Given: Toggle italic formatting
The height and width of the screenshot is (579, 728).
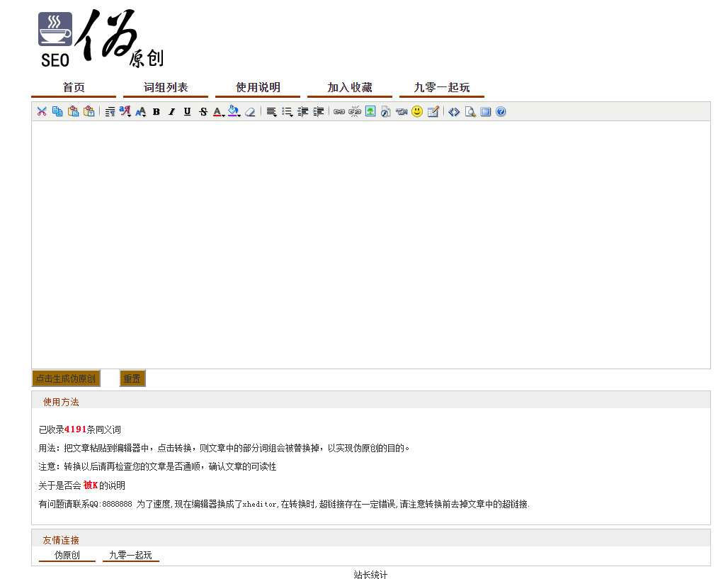Looking at the screenshot, I should (x=171, y=111).
